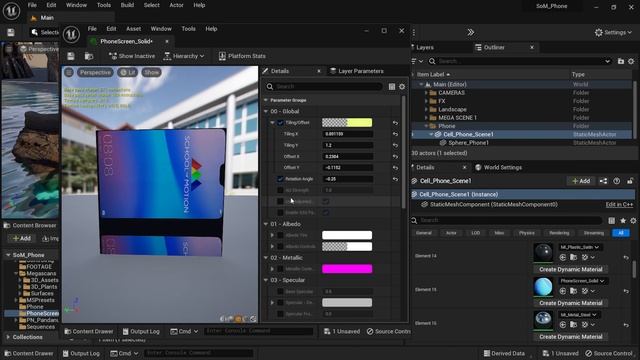Toggle property matrix grid in the material Details
This screenshot has height=360, width=640.
(392, 87)
